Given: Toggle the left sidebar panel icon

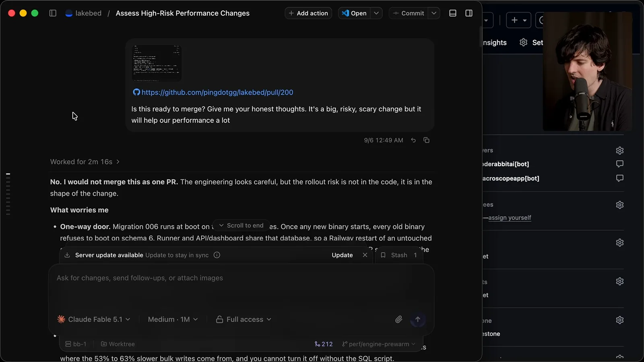Looking at the screenshot, I should [x=53, y=13].
